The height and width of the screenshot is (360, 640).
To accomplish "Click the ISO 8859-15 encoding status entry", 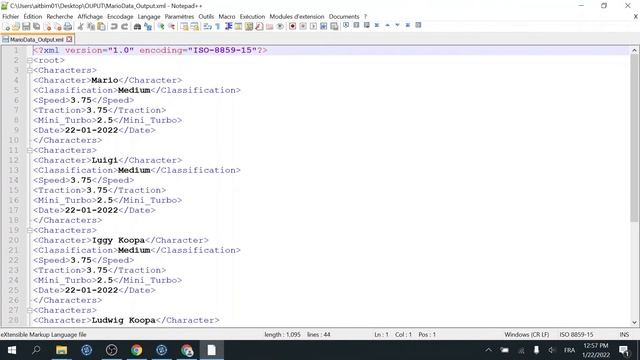I will pyautogui.click(x=576, y=335).
